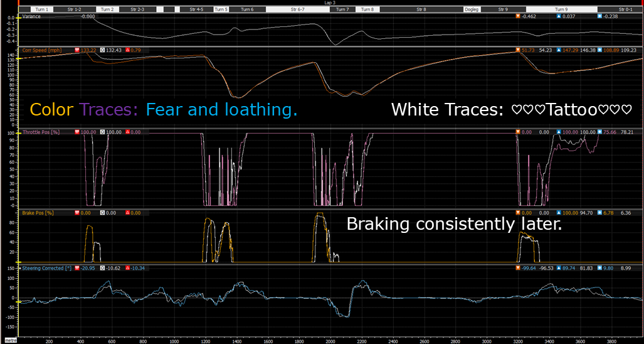644x344 pixels.
Task: Click the Throttle Pos [%] channel label
Action: pyautogui.click(x=40, y=132)
